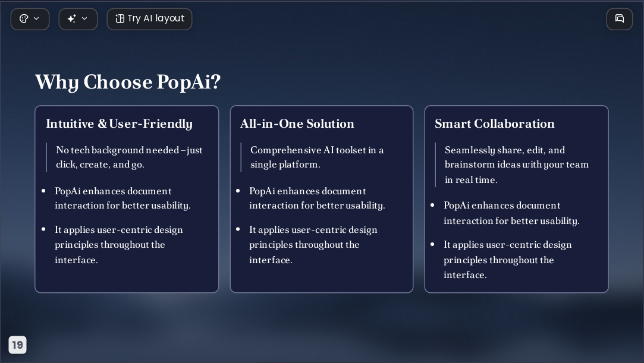Click the 'Smart Collaboration' heading
The height and width of the screenshot is (363, 644).
click(495, 124)
